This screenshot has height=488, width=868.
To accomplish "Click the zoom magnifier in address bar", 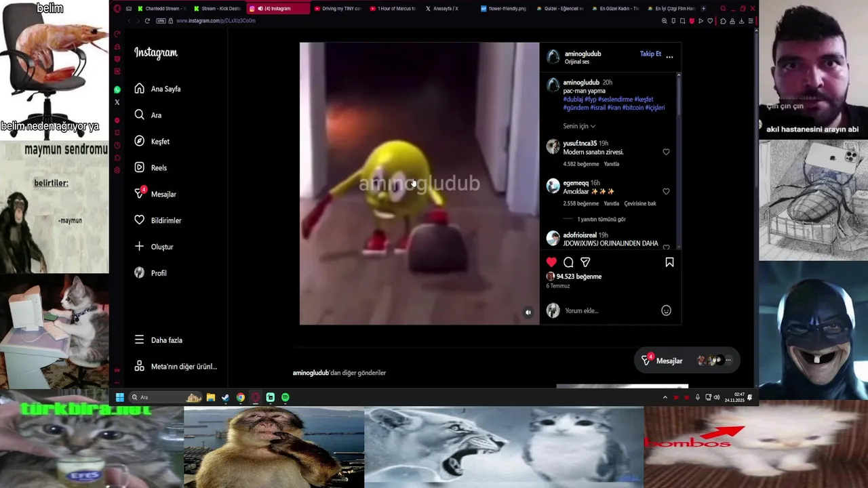I will (664, 21).
